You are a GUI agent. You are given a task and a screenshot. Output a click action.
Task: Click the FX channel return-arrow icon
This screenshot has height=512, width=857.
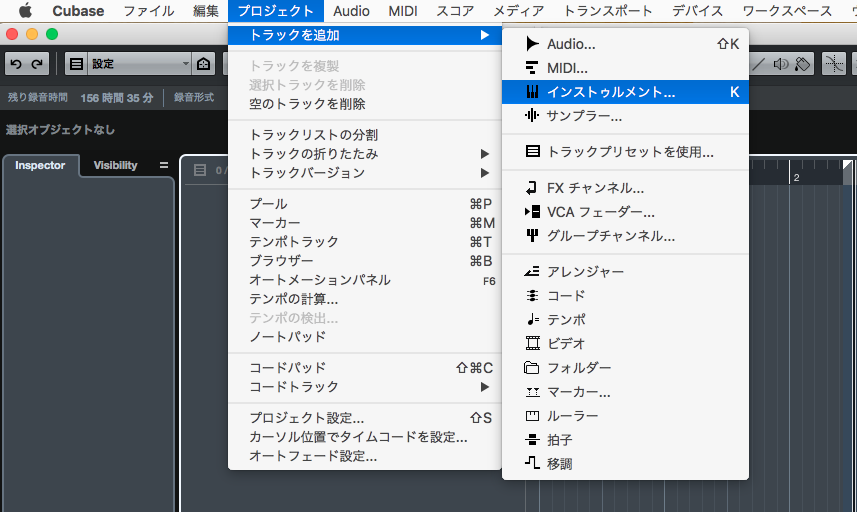pos(531,188)
